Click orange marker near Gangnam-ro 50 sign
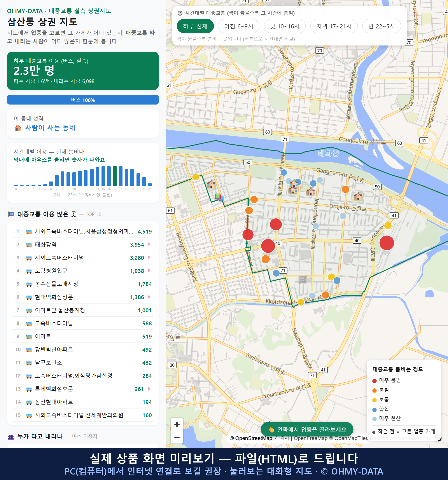The width and height of the screenshot is (448, 480). 345,189
